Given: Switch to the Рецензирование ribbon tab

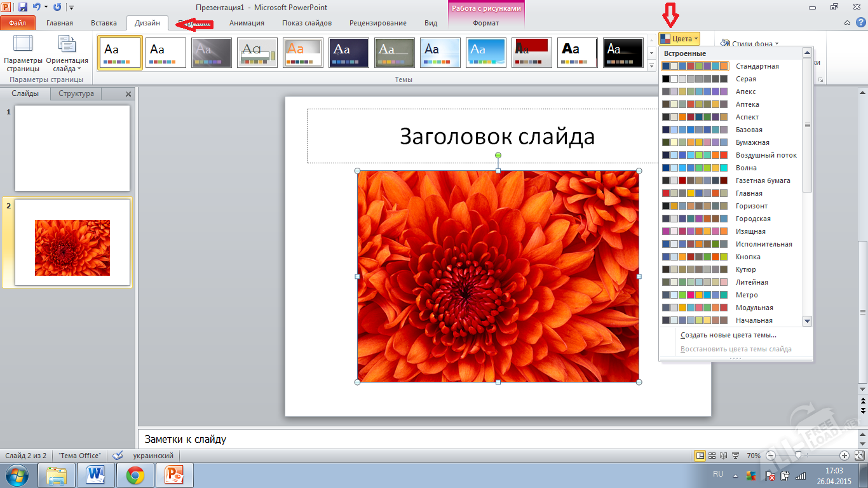Looking at the screenshot, I should 378,23.
